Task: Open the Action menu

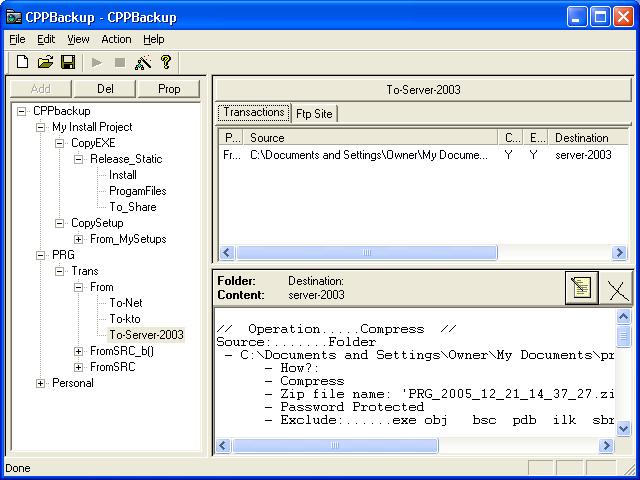Action: [x=116, y=39]
